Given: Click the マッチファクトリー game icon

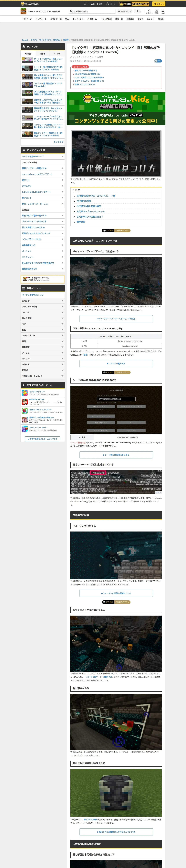Looking at the screenshot, I should pyautogui.click(x=25, y=393).
